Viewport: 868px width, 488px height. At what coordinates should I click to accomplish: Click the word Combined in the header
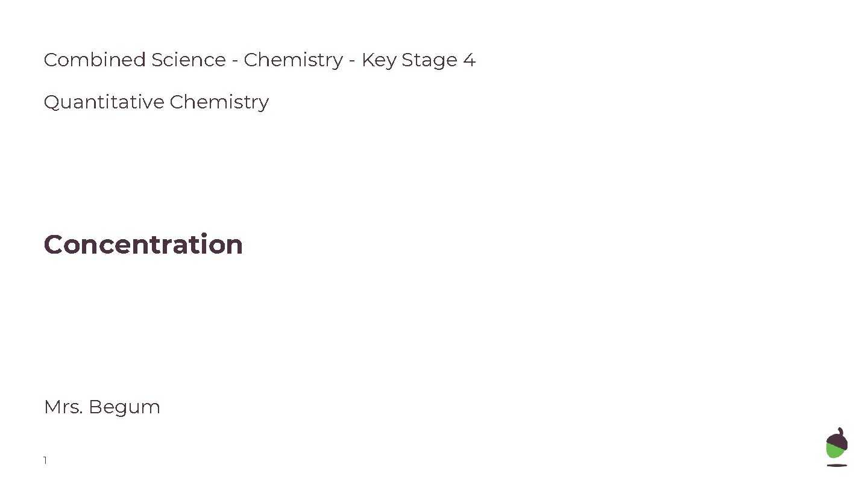pyautogui.click(x=95, y=60)
